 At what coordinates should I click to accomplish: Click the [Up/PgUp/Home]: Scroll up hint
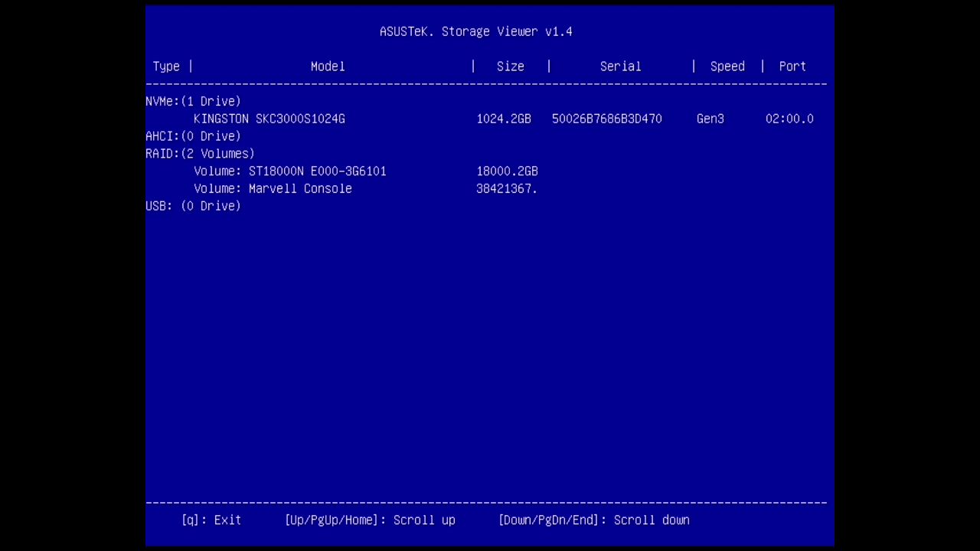pyautogui.click(x=370, y=520)
